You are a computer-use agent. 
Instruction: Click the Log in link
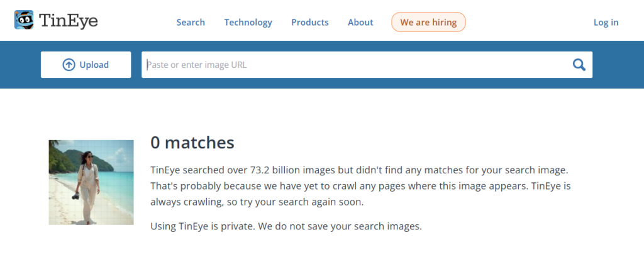606,22
